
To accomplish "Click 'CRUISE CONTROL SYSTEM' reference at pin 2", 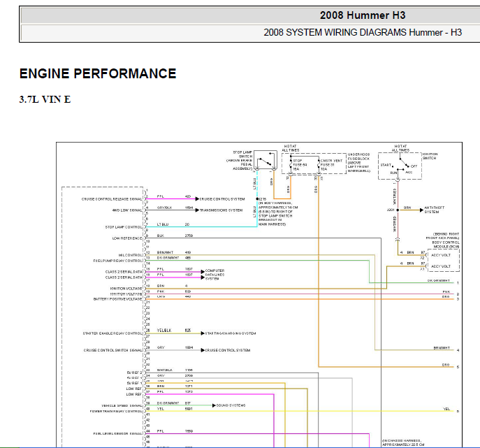I will (x=222, y=199).
